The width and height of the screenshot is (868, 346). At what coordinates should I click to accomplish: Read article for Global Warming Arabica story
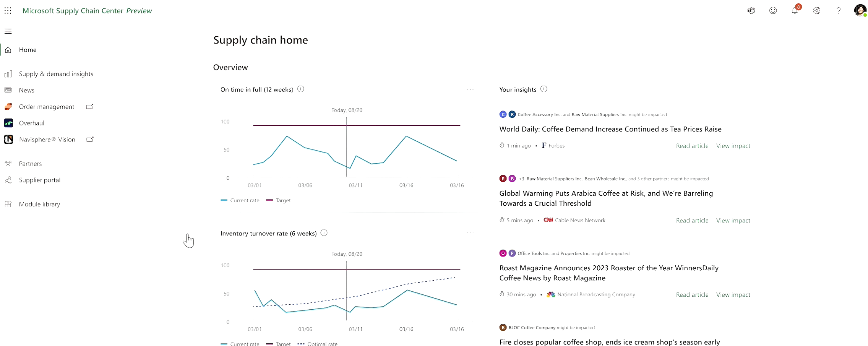click(692, 221)
